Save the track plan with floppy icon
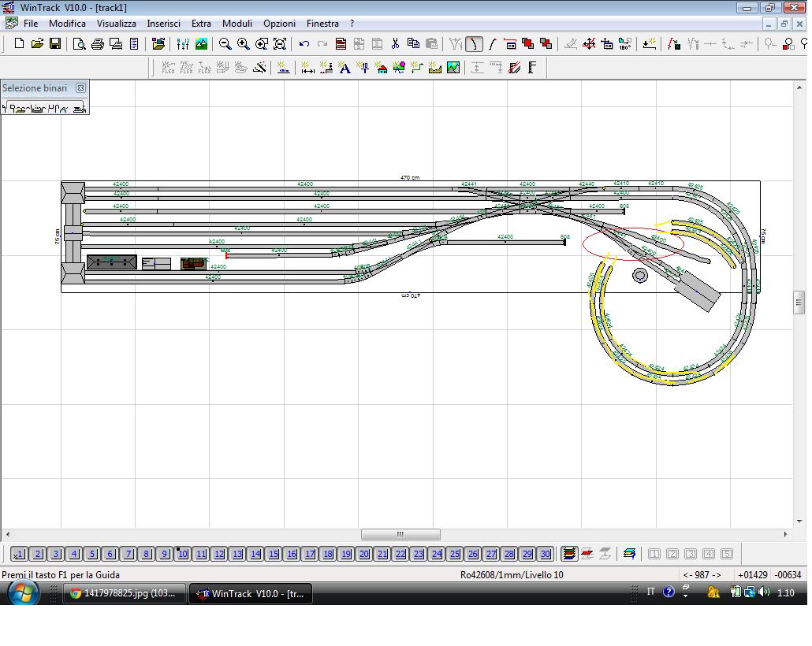The image size is (812, 646). point(55,44)
